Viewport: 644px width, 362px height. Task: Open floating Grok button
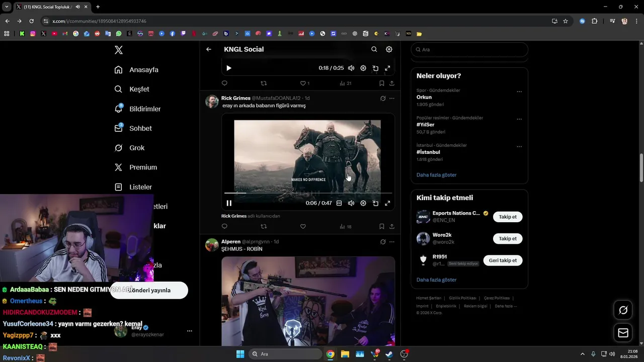click(x=623, y=310)
